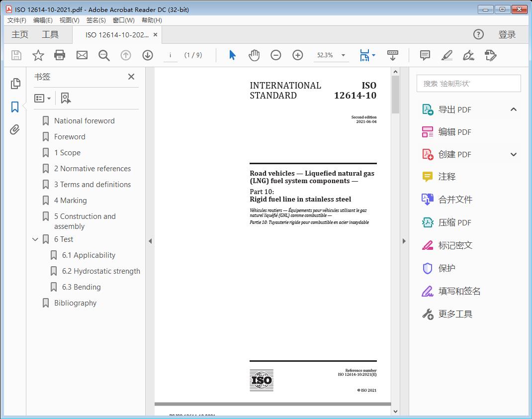
Task: Collapse the 6 Test bookmark
Action: [35, 239]
